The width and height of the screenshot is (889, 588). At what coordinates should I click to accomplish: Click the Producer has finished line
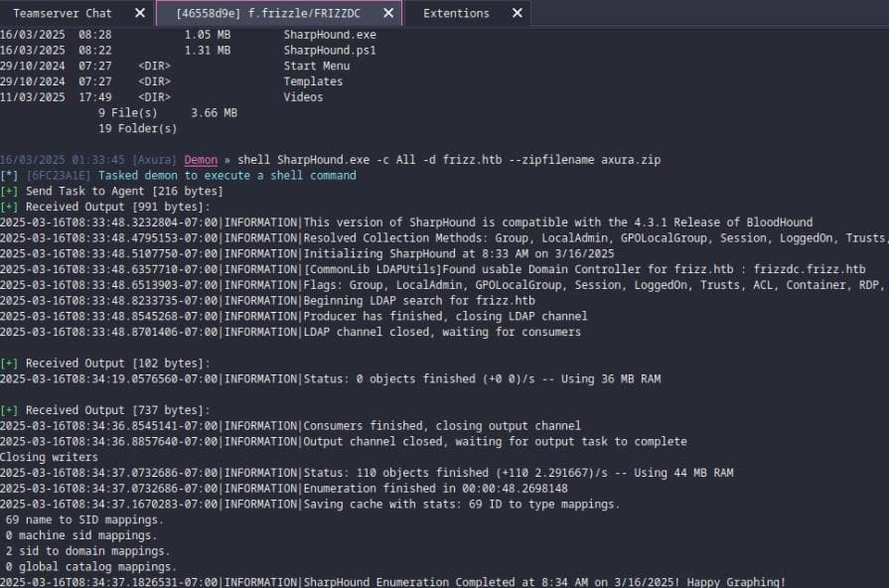coord(294,317)
